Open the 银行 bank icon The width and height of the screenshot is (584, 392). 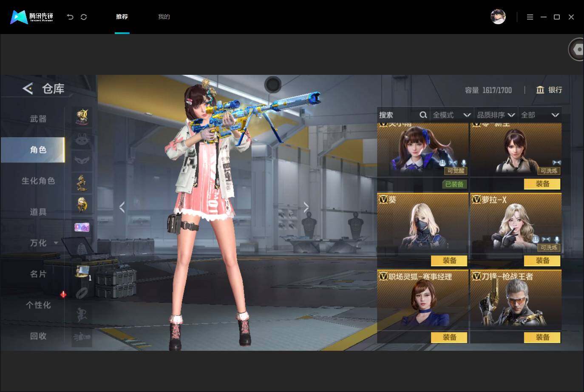[x=540, y=90]
